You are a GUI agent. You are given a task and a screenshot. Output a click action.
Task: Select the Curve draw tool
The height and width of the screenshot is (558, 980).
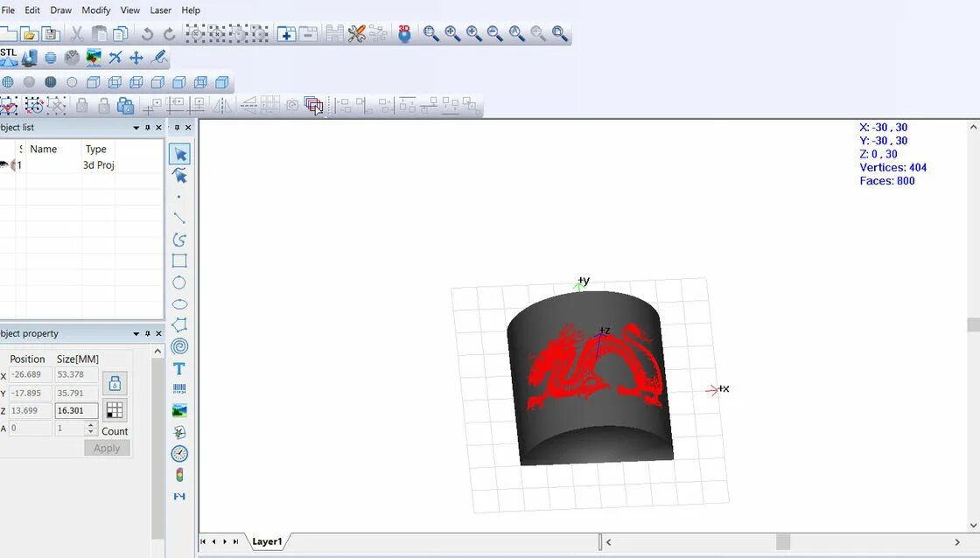point(179,240)
